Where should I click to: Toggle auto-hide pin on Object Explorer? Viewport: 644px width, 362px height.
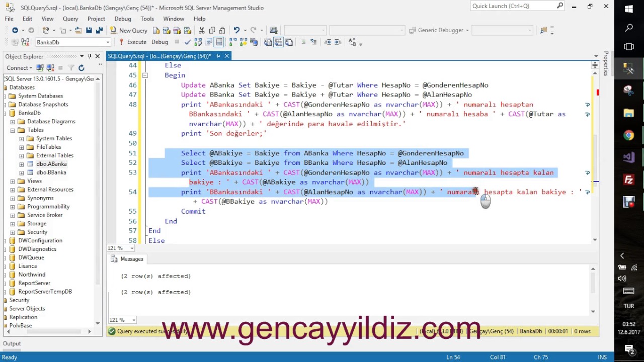coord(90,56)
